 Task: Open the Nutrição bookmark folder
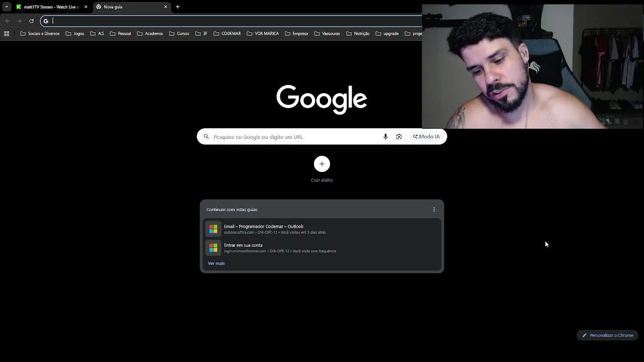358,34
